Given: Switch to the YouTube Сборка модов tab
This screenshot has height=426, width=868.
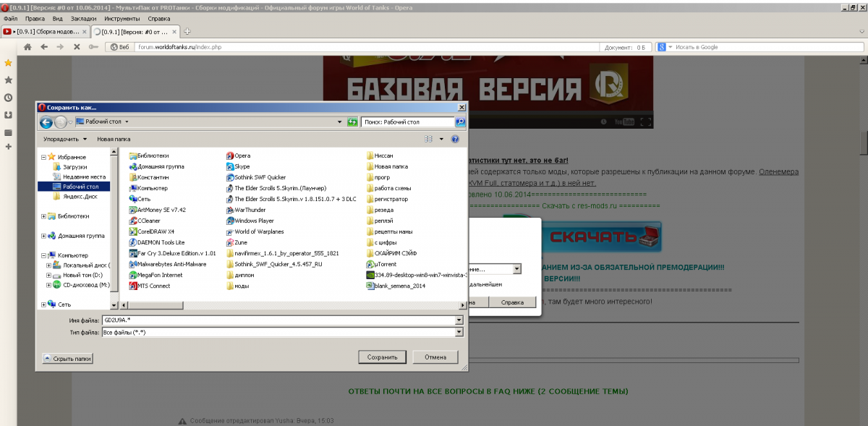Looking at the screenshot, I should pos(46,32).
